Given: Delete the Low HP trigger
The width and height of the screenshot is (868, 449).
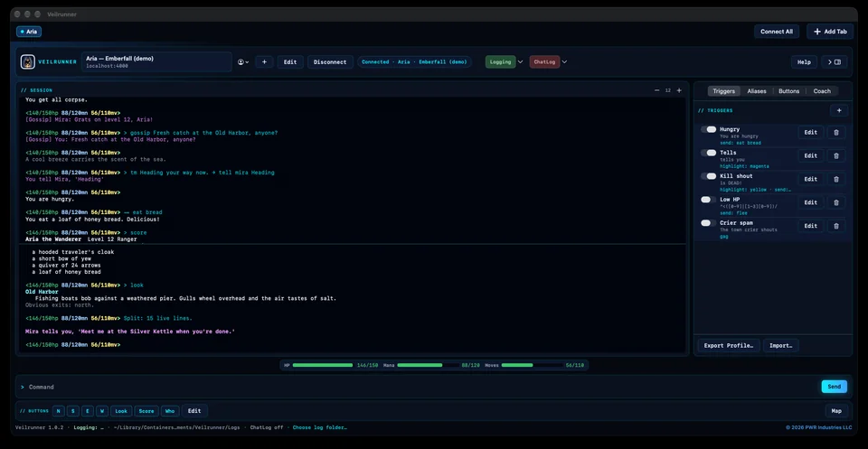Looking at the screenshot, I should click(x=835, y=202).
